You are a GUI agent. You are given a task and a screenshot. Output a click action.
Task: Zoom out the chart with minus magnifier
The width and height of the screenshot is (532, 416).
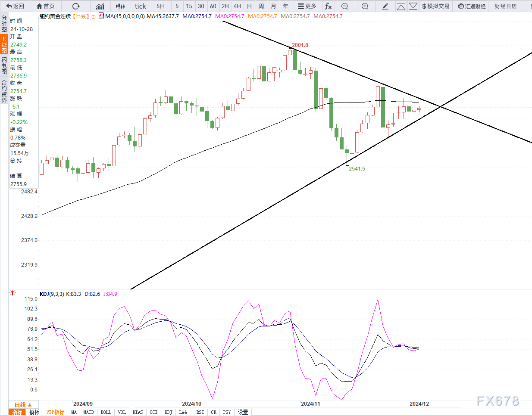pyautogui.click(x=344, y=6)
